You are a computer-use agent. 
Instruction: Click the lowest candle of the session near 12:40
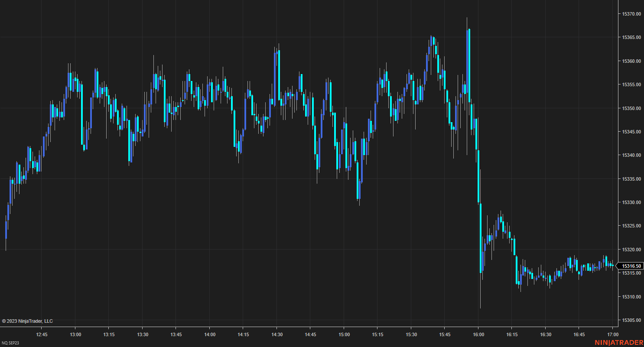pos(6,230)
